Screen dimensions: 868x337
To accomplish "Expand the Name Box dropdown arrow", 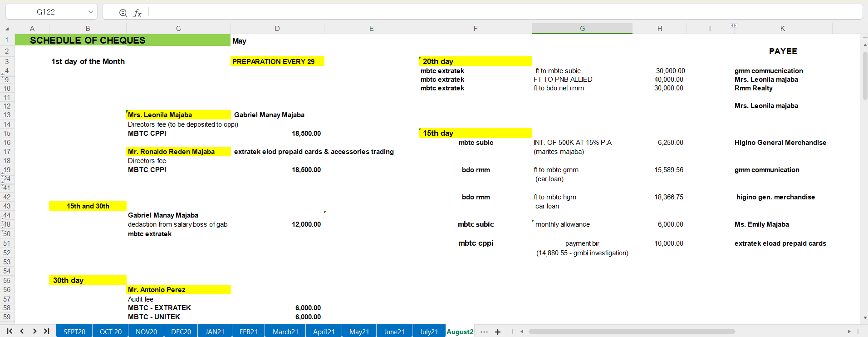I will tap(91, 12).
